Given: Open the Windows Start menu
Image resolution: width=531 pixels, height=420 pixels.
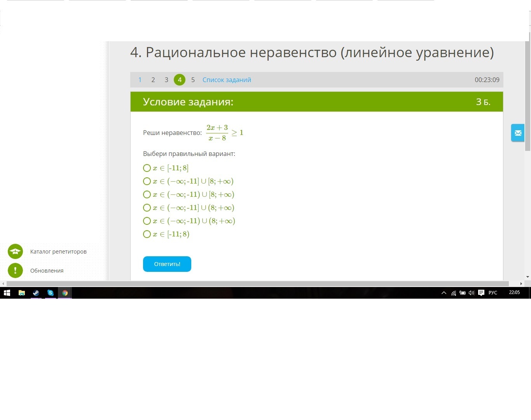Looking at the screenshot, I should pyautogui.click(x=7, y=293).
